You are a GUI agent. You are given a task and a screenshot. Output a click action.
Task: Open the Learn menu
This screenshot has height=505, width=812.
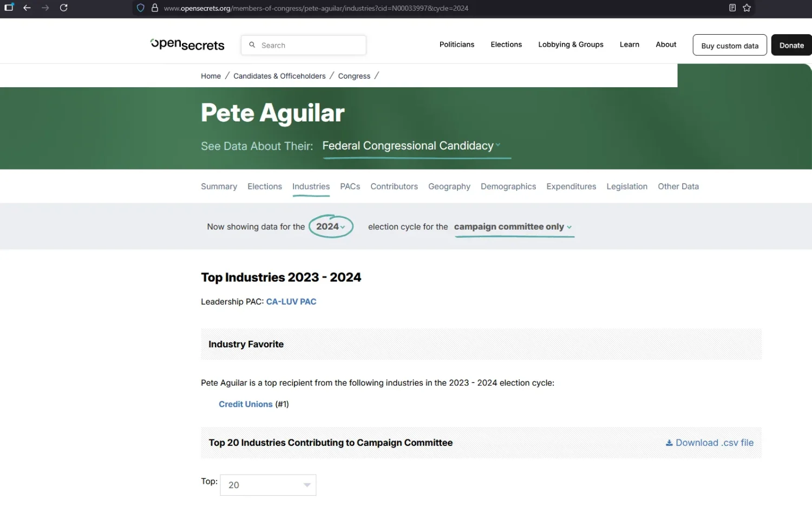tap(630, 44)
